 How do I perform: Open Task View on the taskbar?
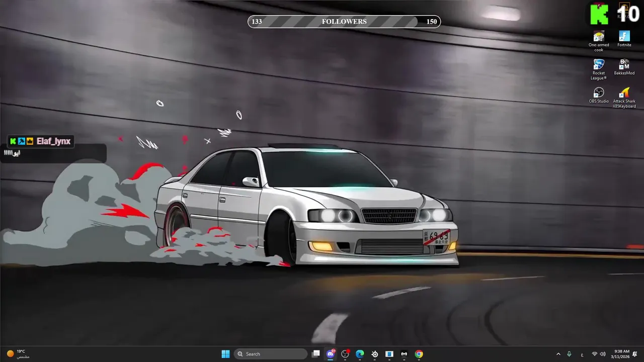316,354
